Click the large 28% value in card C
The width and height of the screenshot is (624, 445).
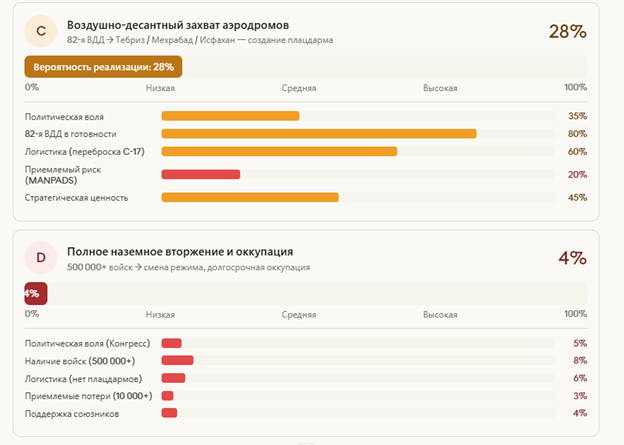point(567,31)
